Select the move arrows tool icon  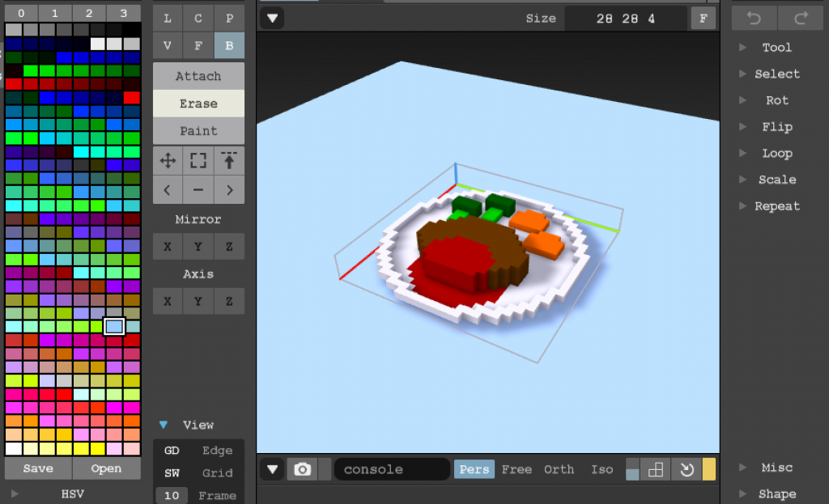tap(168, 160)
